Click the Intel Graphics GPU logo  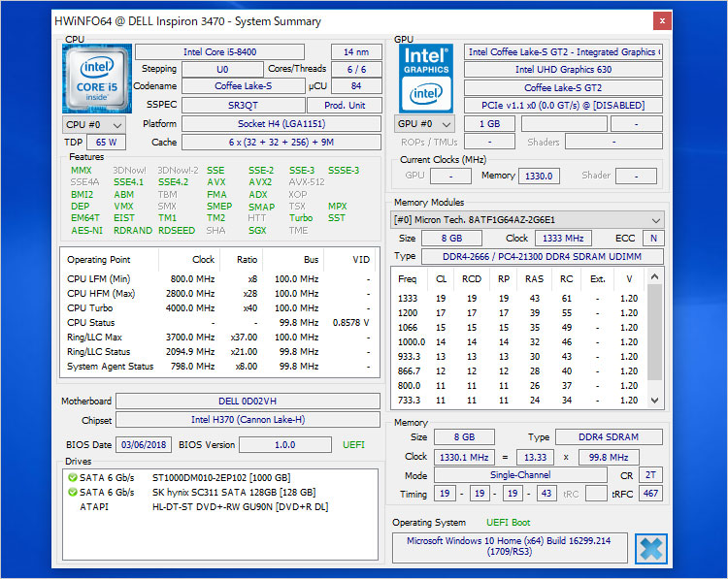(426, 79)
